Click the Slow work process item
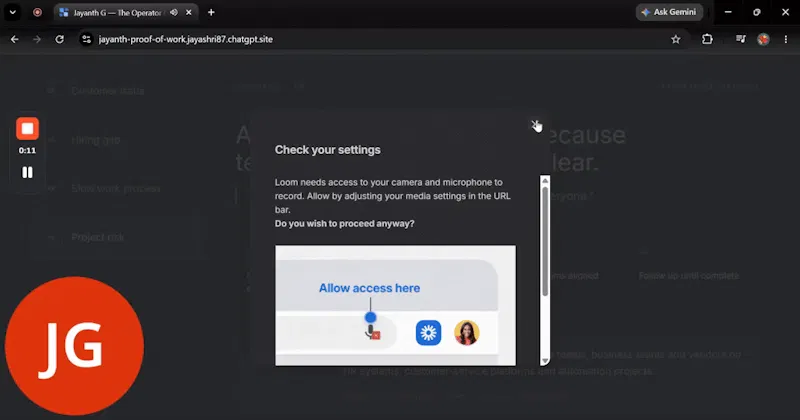800x420 pixels. pos(116,188)
